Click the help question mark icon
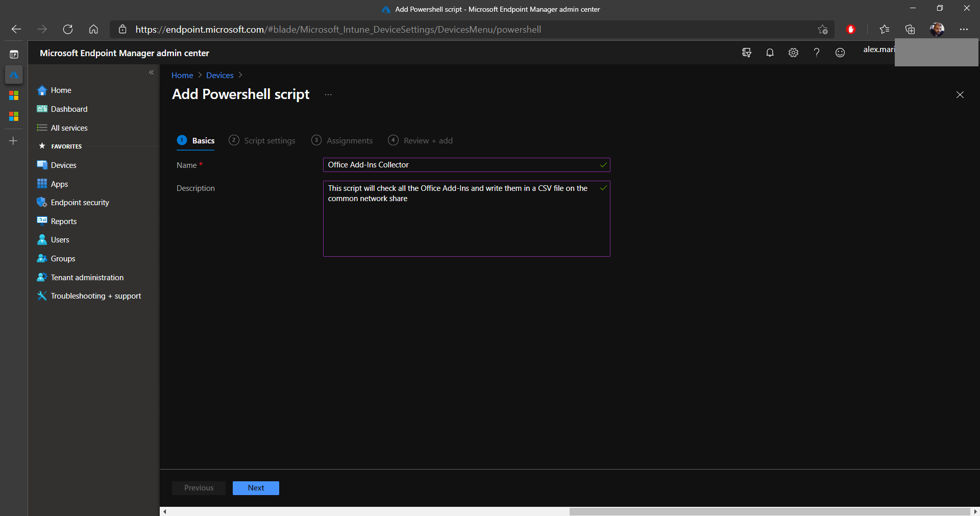The width and height of the screenshot is (980, 516). pyautogui.click(x=817, y=53)
